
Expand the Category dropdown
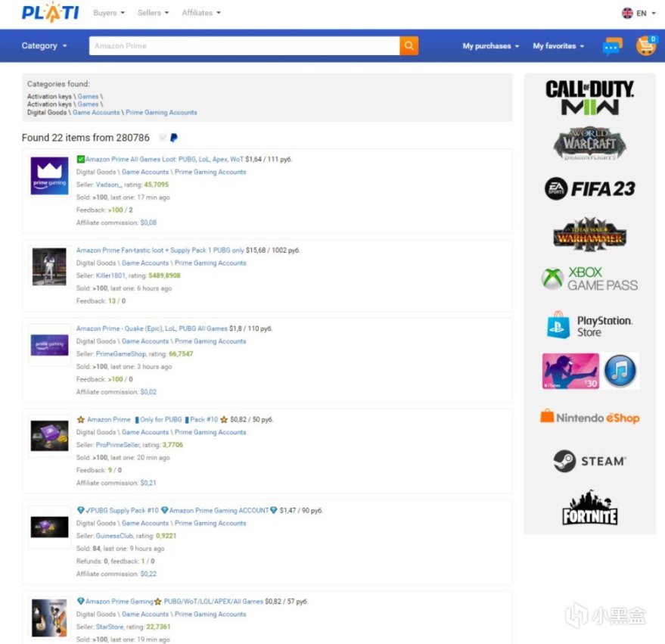tap(44, 45)
